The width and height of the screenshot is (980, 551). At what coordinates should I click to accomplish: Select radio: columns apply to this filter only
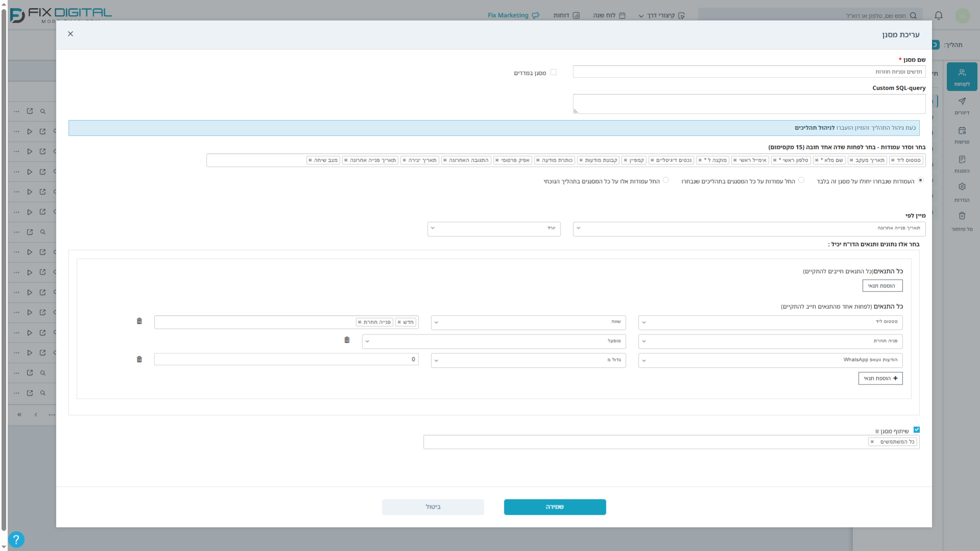[921, 180]
